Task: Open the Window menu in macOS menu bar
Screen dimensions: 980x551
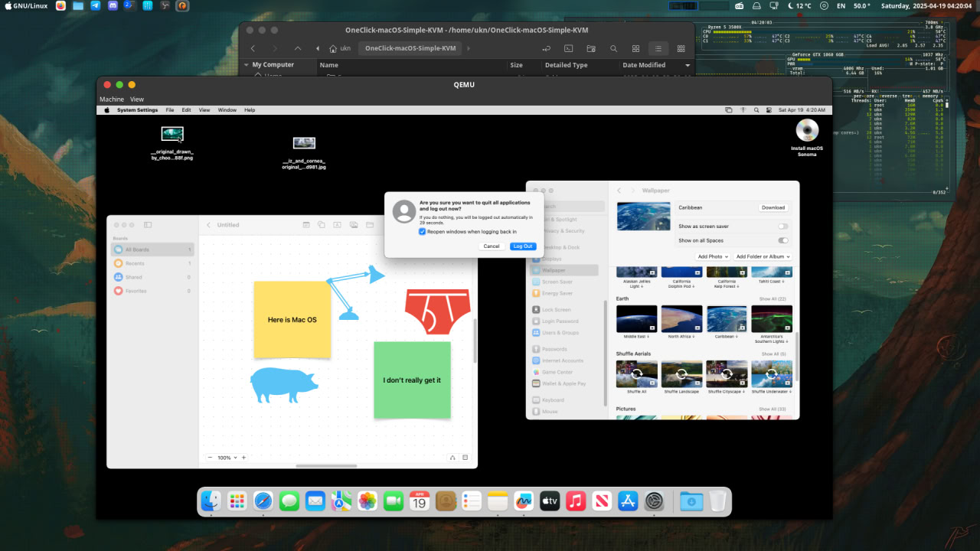Action: [x=227, y=110]
